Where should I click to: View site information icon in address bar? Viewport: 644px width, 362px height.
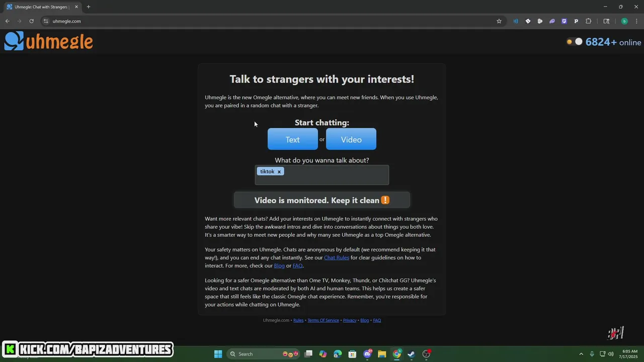(x=46, y=21)
